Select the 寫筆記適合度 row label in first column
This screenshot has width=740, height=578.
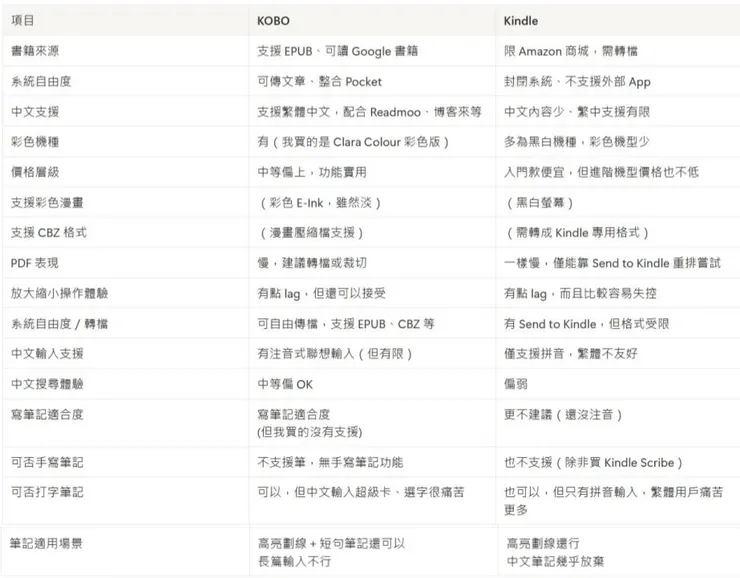click(x=47, y=414)
